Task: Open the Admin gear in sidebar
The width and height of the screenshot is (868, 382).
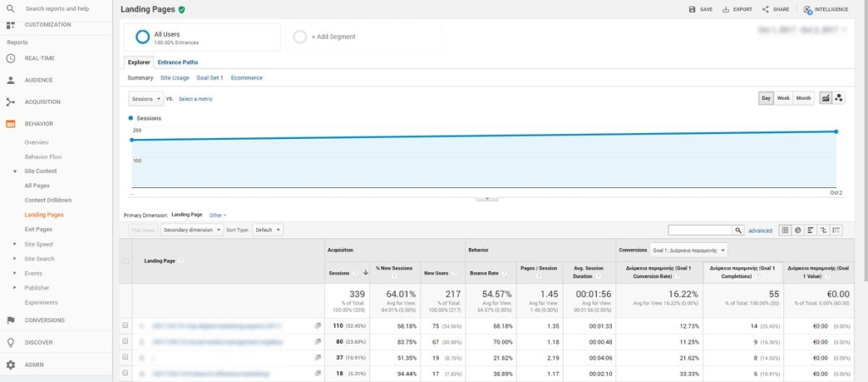Action: [11, 365]
